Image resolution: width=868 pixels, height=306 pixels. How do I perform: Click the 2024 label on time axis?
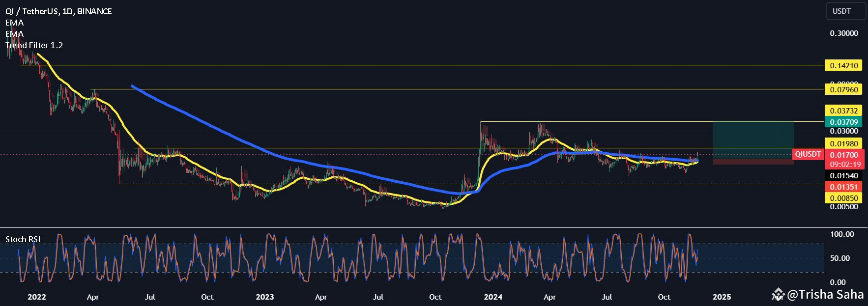point(493,297)
